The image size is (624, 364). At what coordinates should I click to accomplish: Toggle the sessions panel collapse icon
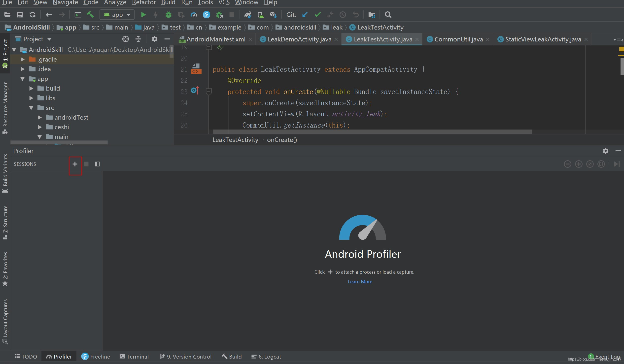click(x=97, y=164)
